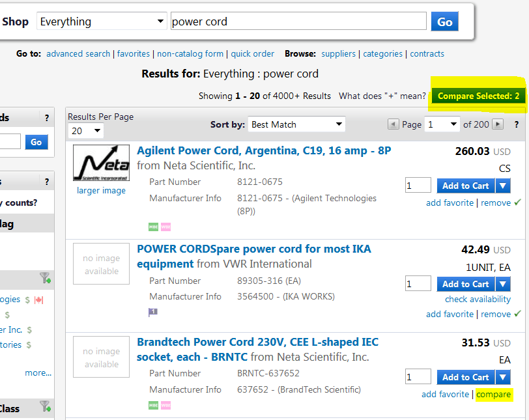Browse contracts link
The image size is (529, 420).
427,53
